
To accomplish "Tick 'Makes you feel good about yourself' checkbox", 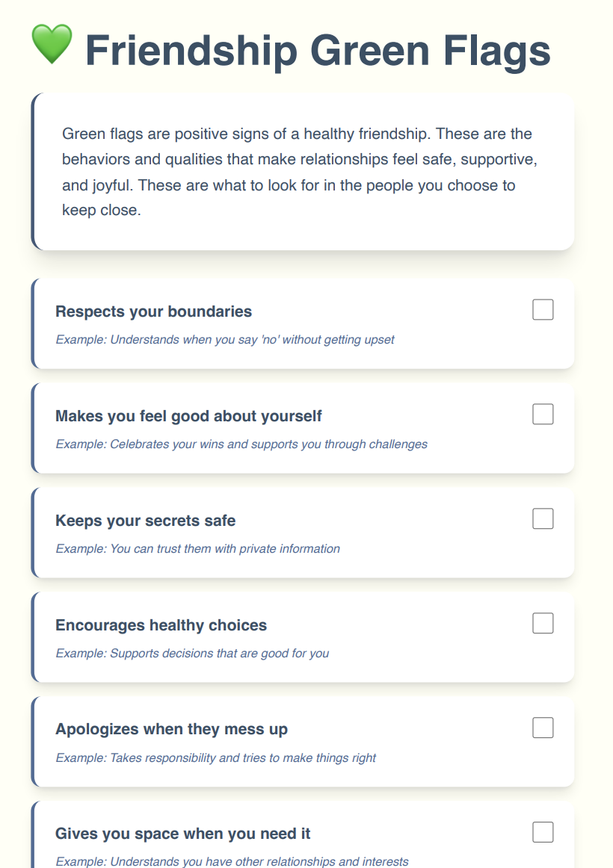I will [543, 414].
